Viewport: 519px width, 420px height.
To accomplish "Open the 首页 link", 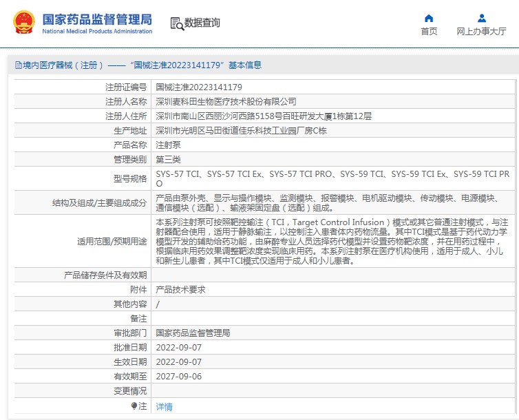I will click(429, 32).
